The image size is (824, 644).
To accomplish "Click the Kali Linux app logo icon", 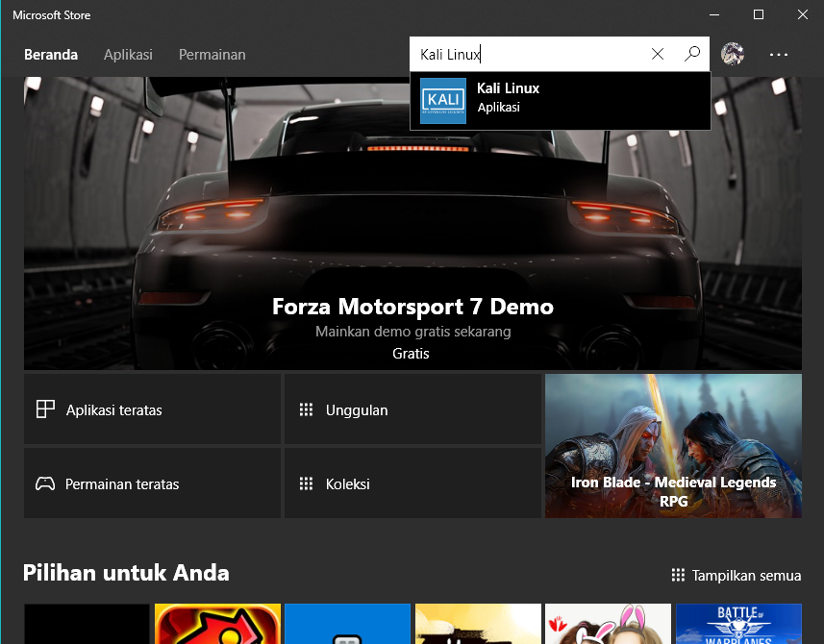I will pos(443,101).
